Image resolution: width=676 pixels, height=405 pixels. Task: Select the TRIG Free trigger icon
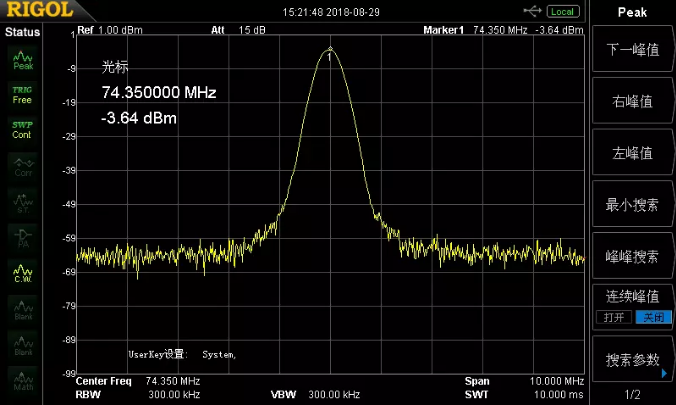pos(22,95)
